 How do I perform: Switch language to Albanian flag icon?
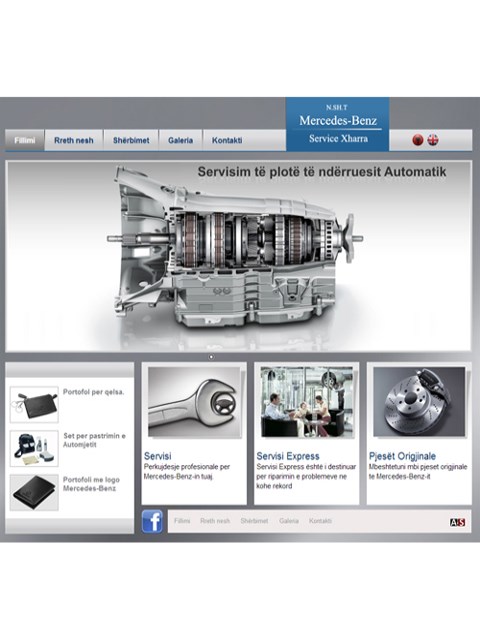tap(418, 140)
